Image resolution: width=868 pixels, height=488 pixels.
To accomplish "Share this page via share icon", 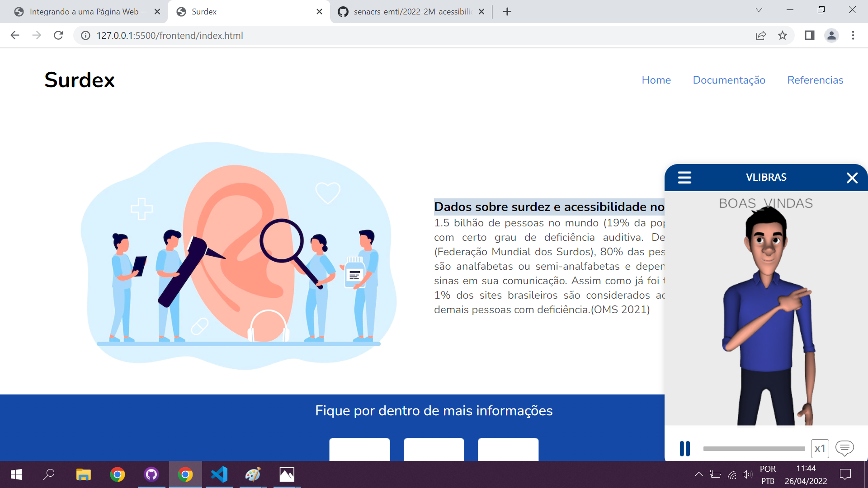I will (x=761, y=36).
